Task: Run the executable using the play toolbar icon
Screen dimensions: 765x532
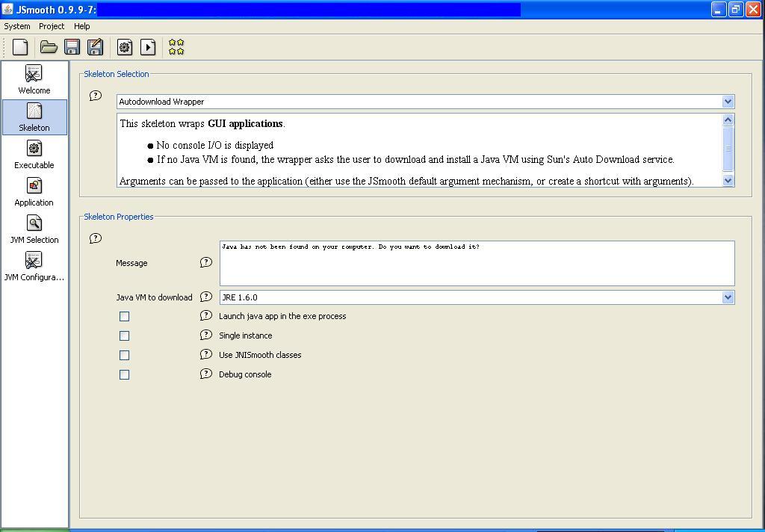Action: 148,47
